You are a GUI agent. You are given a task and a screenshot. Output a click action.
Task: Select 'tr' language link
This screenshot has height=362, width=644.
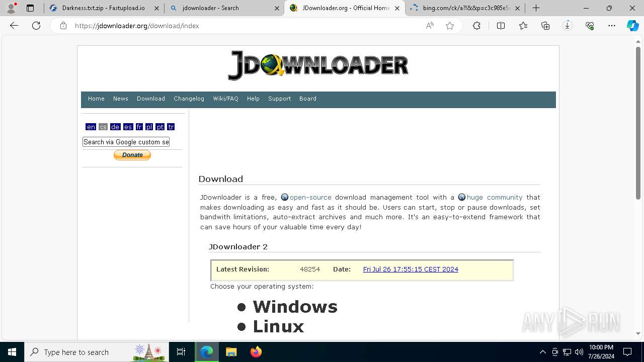coord(171,127)
